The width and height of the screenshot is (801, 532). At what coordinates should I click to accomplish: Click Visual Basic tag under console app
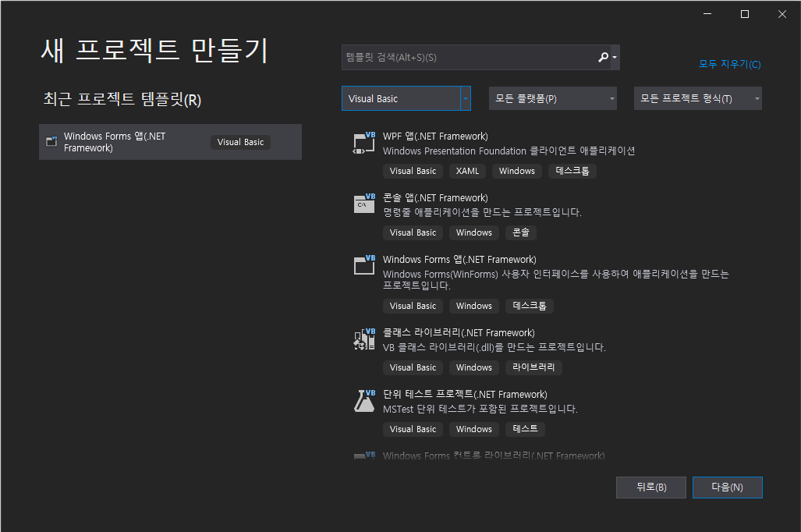pos(413,232)
